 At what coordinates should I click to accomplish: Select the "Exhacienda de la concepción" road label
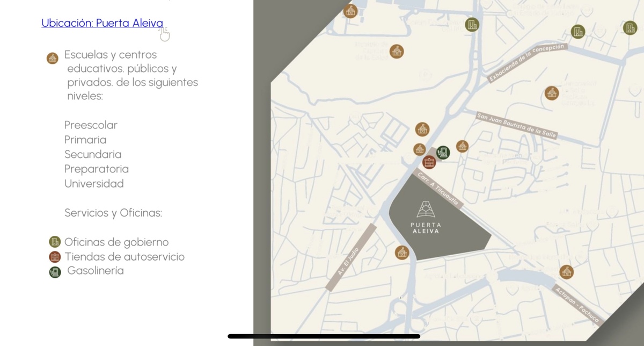pos(526,63)
